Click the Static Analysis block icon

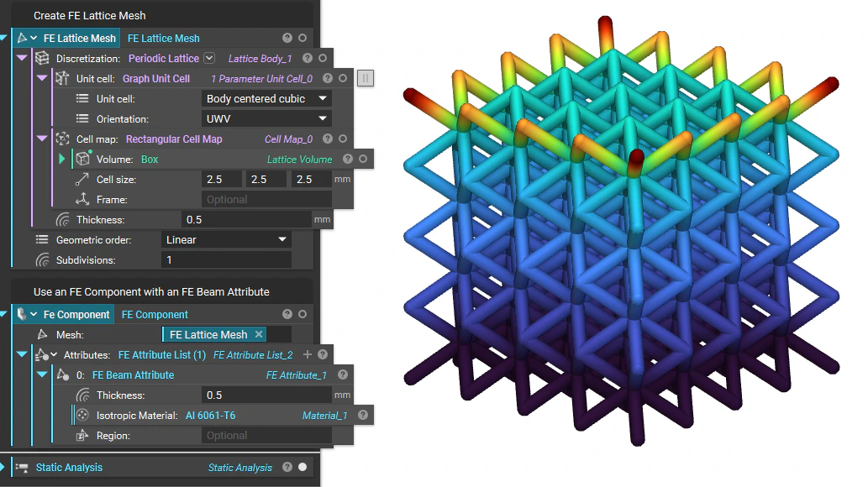(23, 468)
